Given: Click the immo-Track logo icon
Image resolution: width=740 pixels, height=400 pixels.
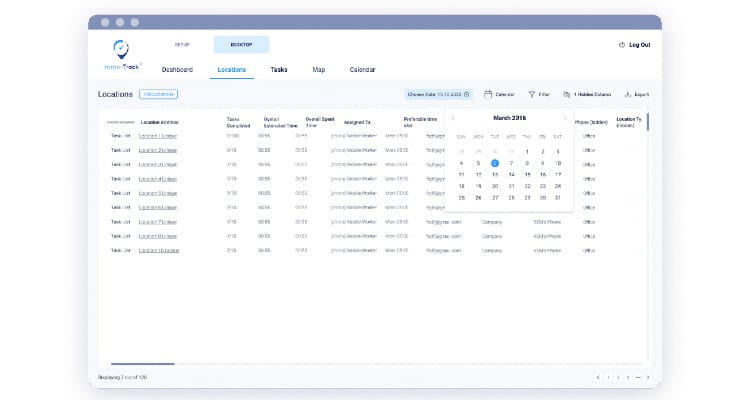Looking at the screenshot, I should click(121, 49).
